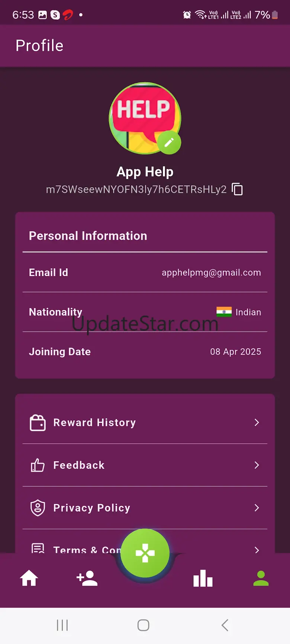Tap the green pencil edit avatar icon
290x644 pixels.
pos(169,142)
